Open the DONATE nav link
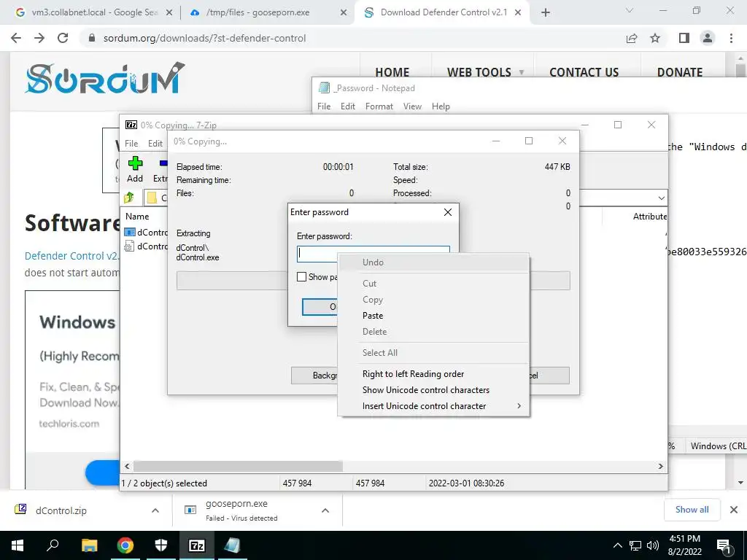The height and width of the screenshot is (560, 747). [x=679, y=72]
